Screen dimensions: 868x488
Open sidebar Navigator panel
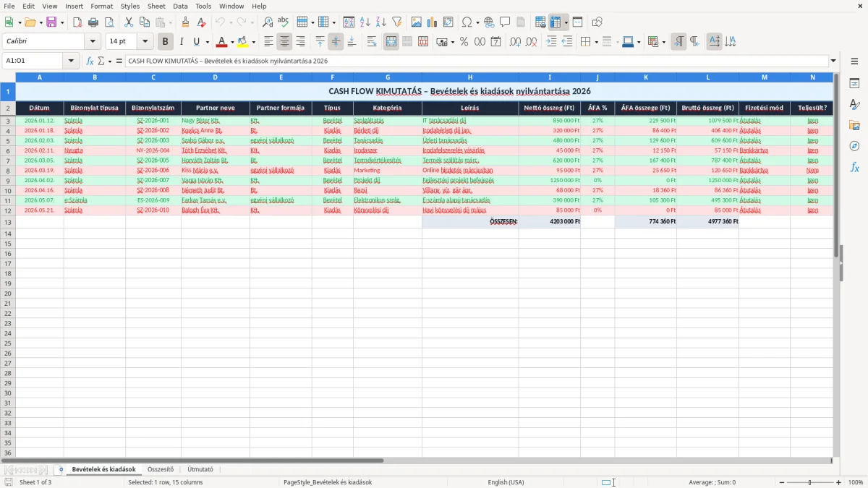pyautogui.click(x=854, y=146)
